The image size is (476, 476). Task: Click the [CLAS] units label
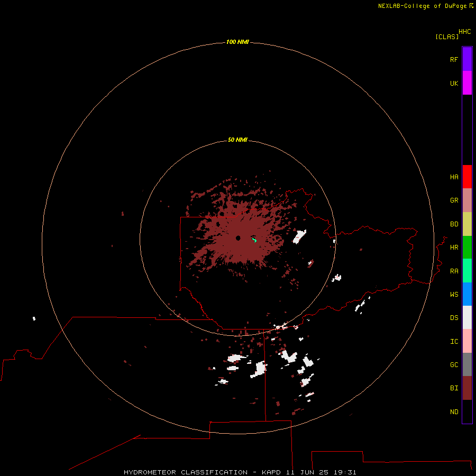(x=447, y=36)
